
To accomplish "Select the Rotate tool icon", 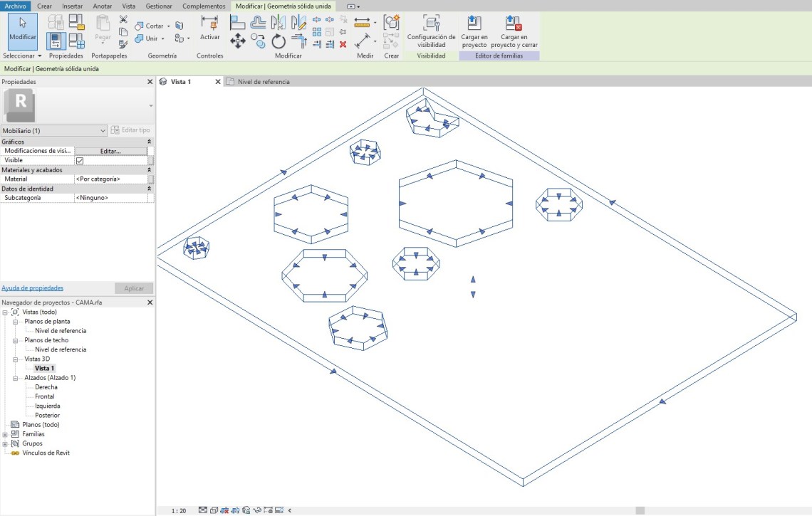I will 279,41.
